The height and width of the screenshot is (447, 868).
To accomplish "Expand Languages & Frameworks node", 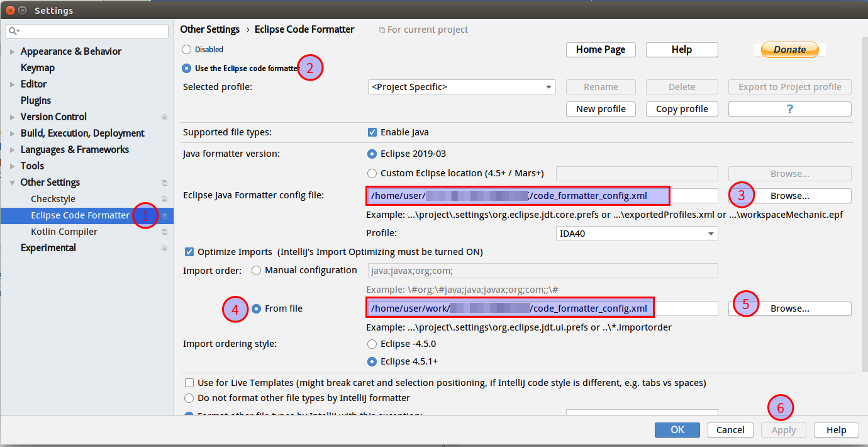I will pos(12,150).
